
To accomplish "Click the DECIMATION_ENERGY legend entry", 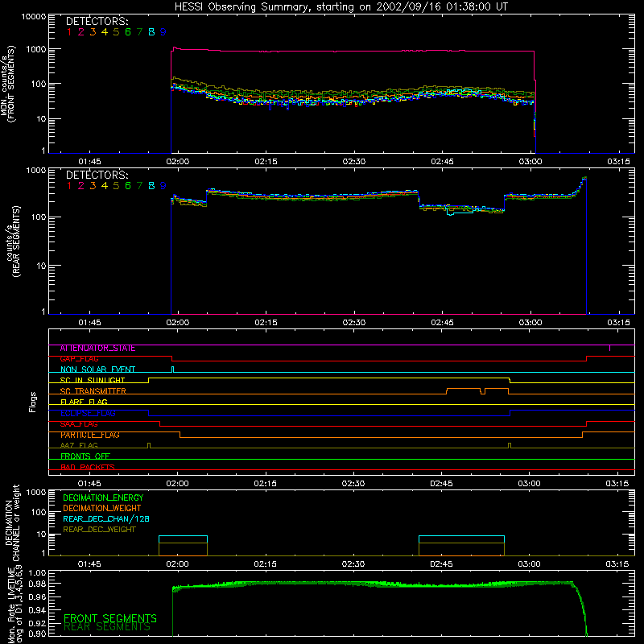I will [x=103, y=497].
